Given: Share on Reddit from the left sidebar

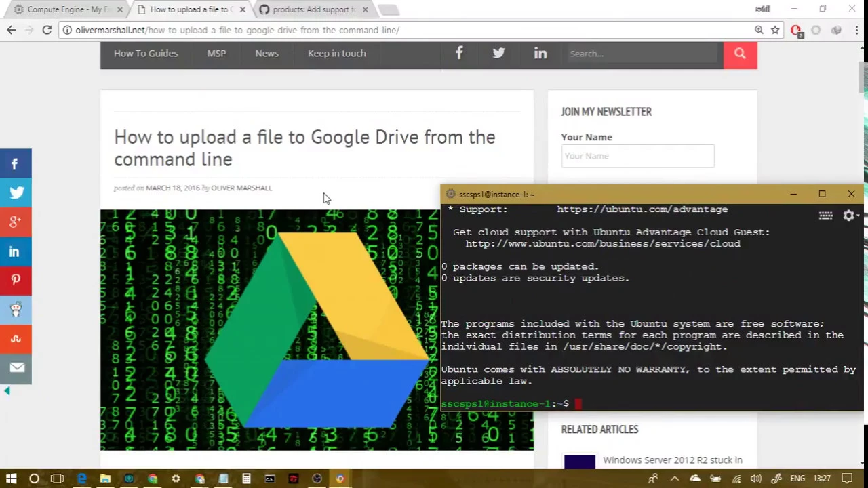Looking at the screenshot, I should point(16,310).
